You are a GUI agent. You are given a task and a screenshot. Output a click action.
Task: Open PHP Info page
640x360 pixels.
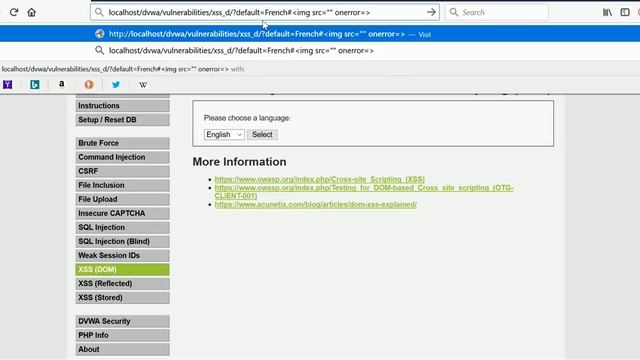click(x=122, y=336)
